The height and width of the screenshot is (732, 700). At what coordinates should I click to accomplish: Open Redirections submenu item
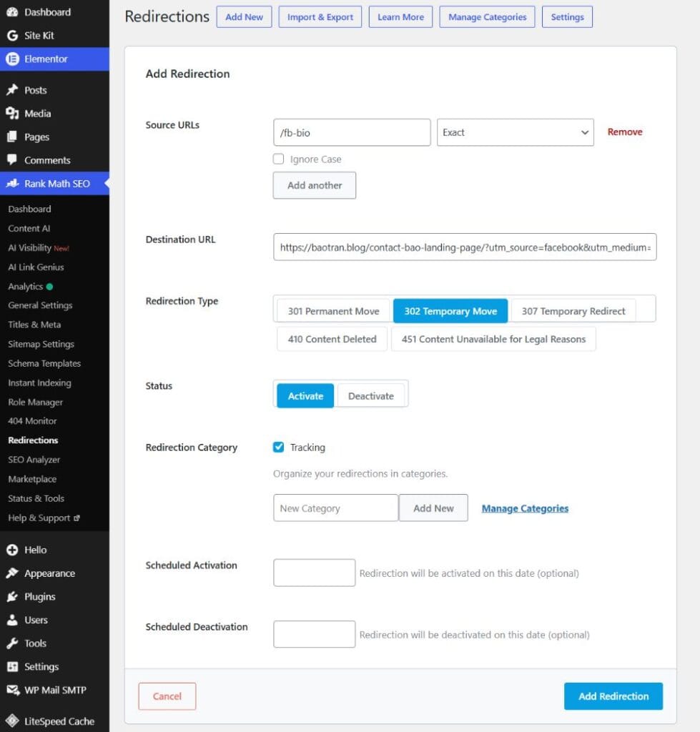click(x=33, y=440)
